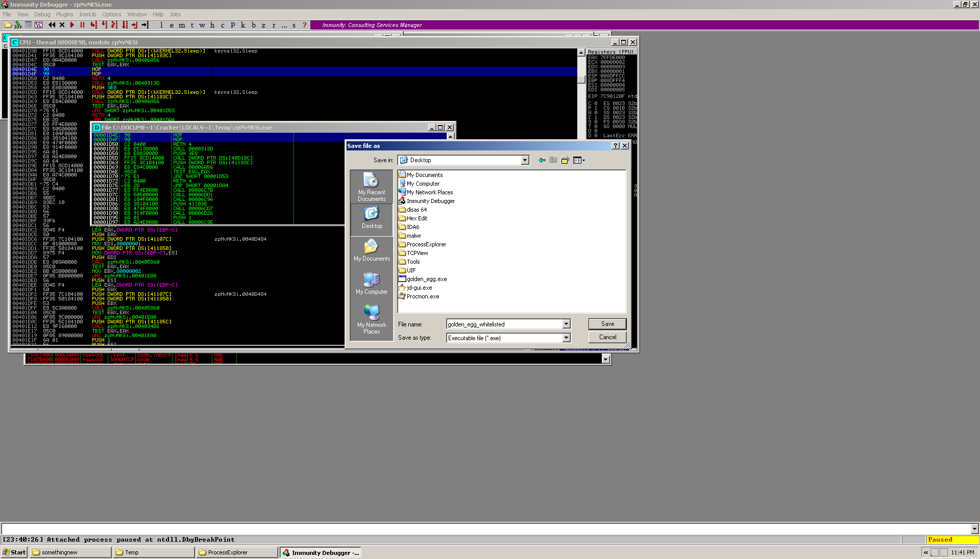Click the CPU disassembly scrollbar up arrow

(581, 53)
